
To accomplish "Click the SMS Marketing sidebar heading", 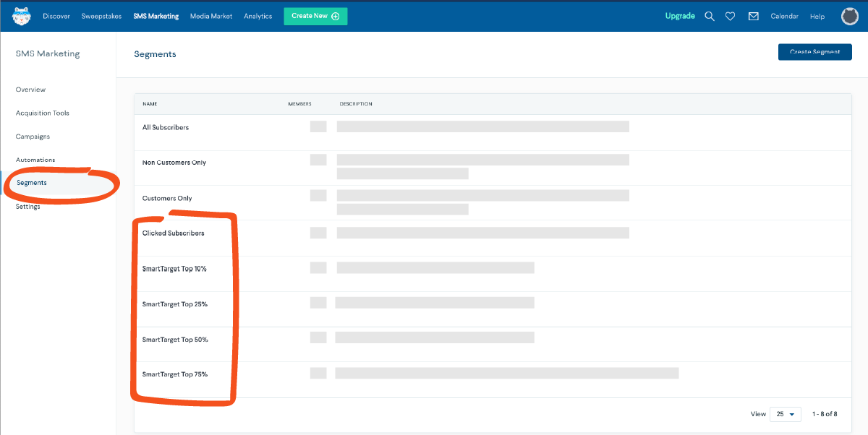I will pos(48,53).
